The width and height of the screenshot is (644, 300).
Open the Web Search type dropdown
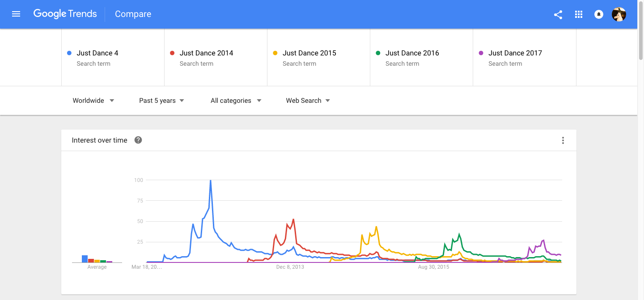tap(308, 101)
